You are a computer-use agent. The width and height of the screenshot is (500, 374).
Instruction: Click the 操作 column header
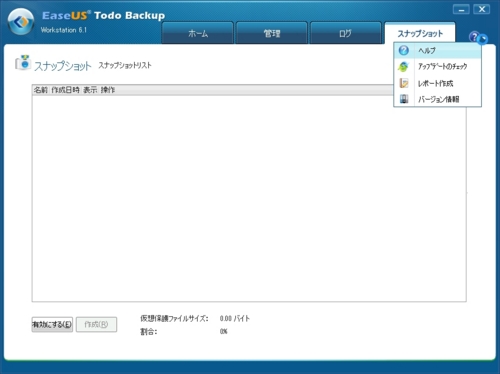click(108, 90)
